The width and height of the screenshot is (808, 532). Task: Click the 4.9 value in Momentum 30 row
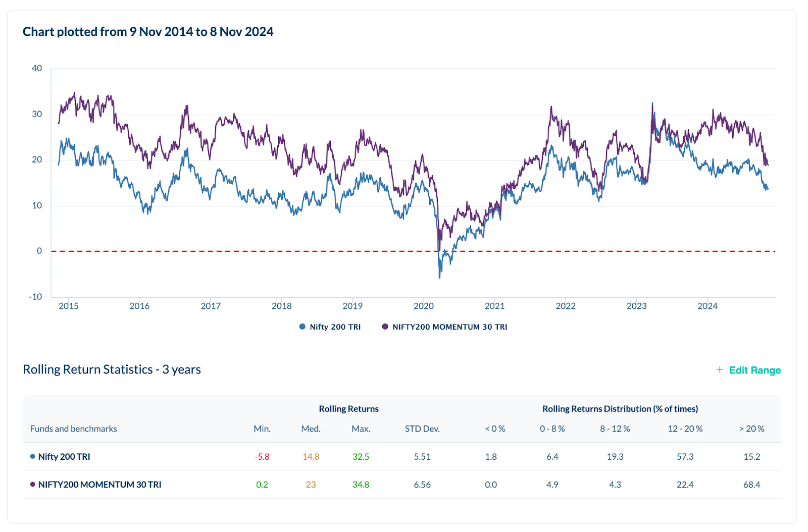(x=552, y=485)
